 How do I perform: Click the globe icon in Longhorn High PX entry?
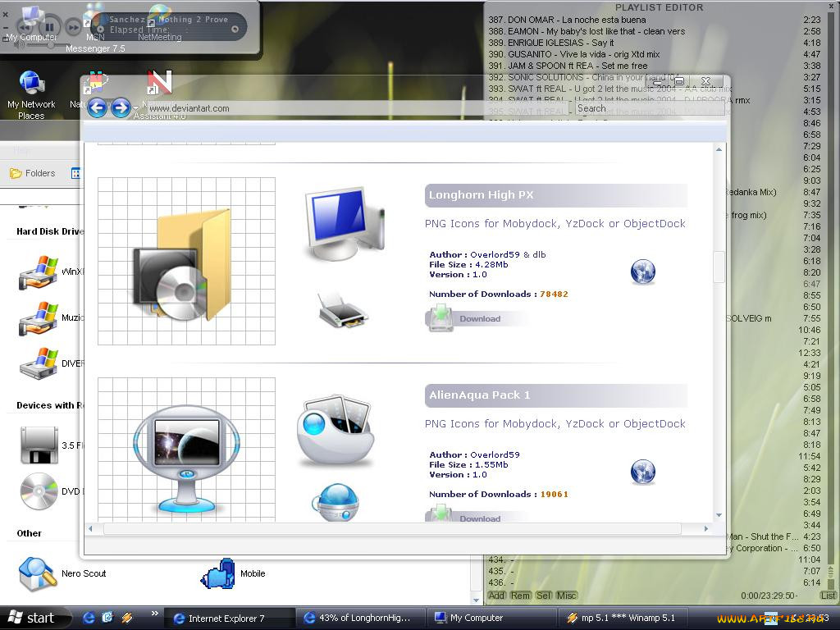pos(643,272)
